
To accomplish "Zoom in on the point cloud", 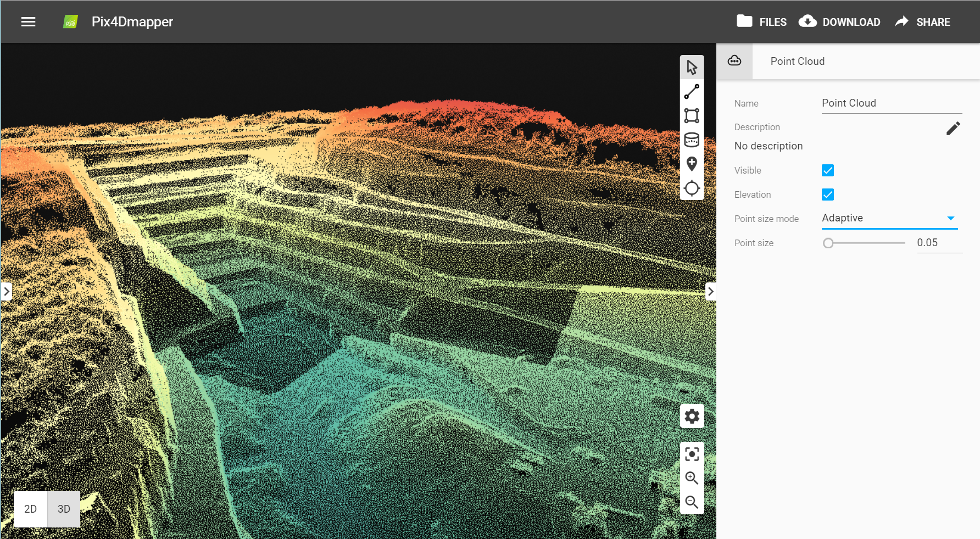I will point(692,478).
